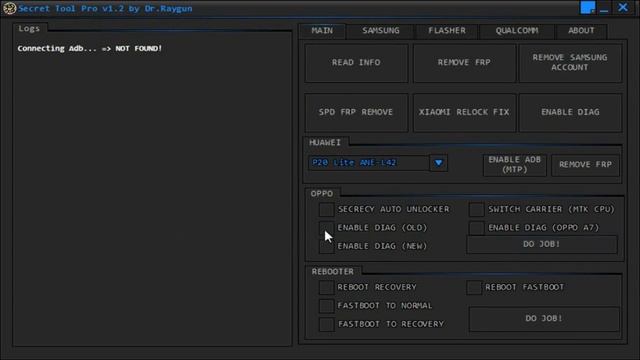
Task: Enable the SWITCH CARRIER (MTK CPU) checkbox
Action: coord(476,209)
